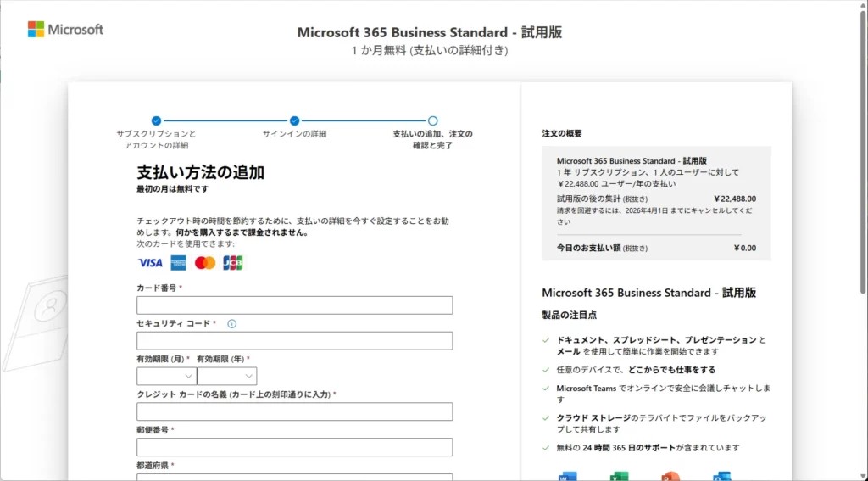
Task: Open the 有効期限 (月) dropdown
Action: point(166,377)
